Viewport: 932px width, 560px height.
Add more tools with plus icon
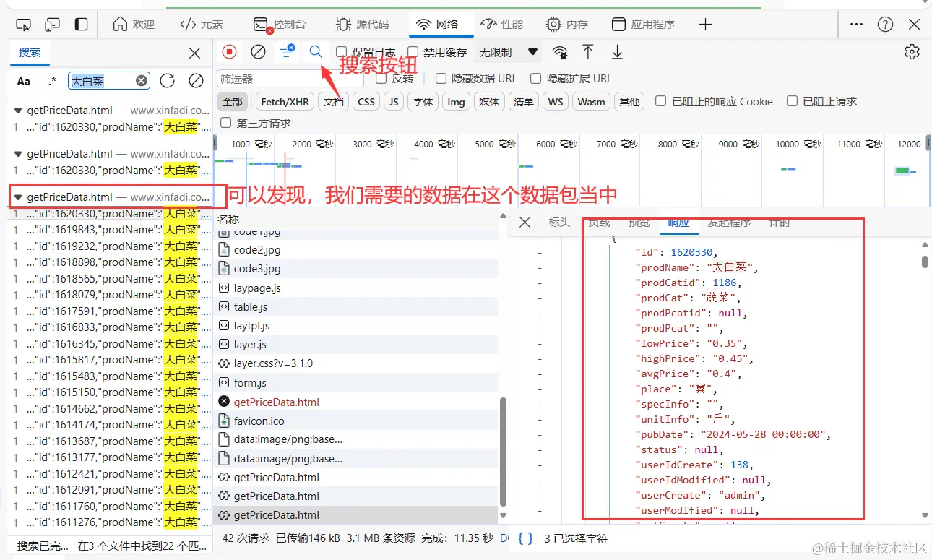pyautogui.click(x=706, y=25)
